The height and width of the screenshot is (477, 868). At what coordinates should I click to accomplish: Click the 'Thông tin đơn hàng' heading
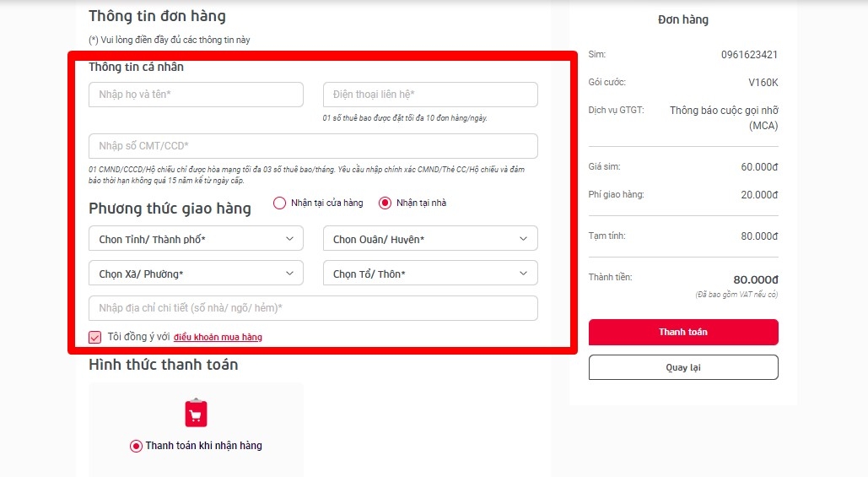tap(157, 16)
